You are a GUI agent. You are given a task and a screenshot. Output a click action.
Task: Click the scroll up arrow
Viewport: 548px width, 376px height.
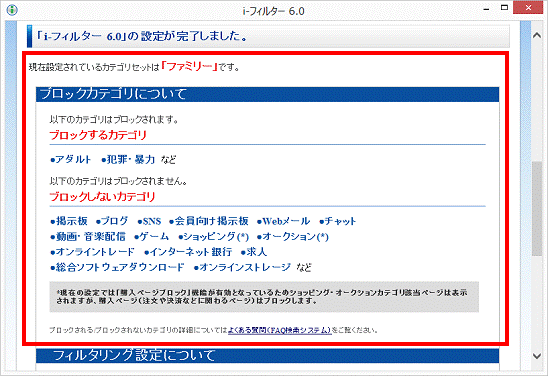(x=536, y=35)
